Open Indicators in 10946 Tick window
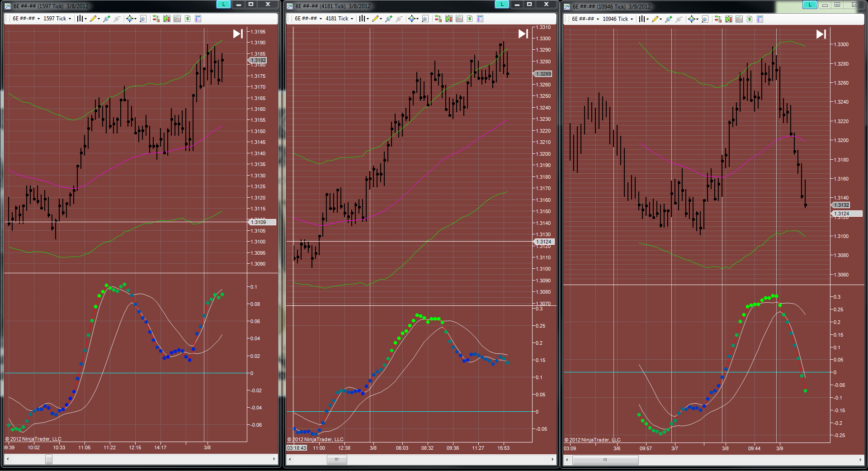This screenshot has width=868, height=471. point(739,19)
